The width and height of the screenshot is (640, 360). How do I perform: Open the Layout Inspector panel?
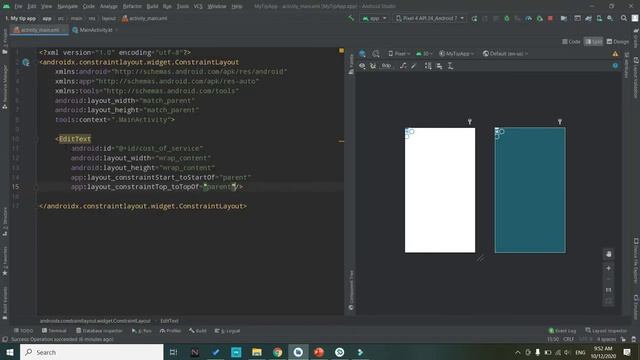(x=606, y=331)
